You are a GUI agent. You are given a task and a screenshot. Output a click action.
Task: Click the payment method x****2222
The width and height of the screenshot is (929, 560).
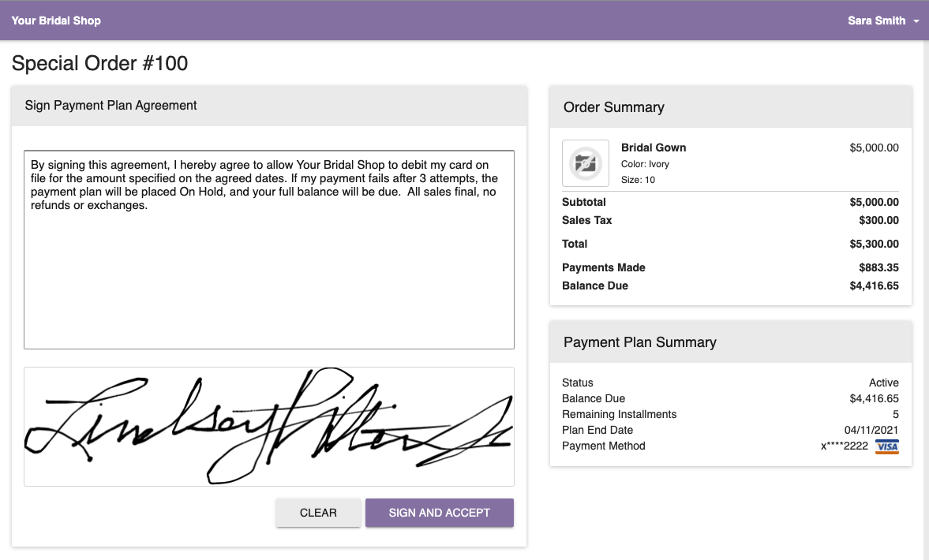click(x=845, y=446)
